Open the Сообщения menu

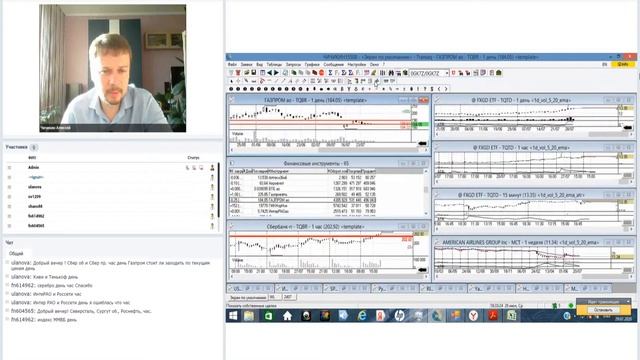coord(333,64)
